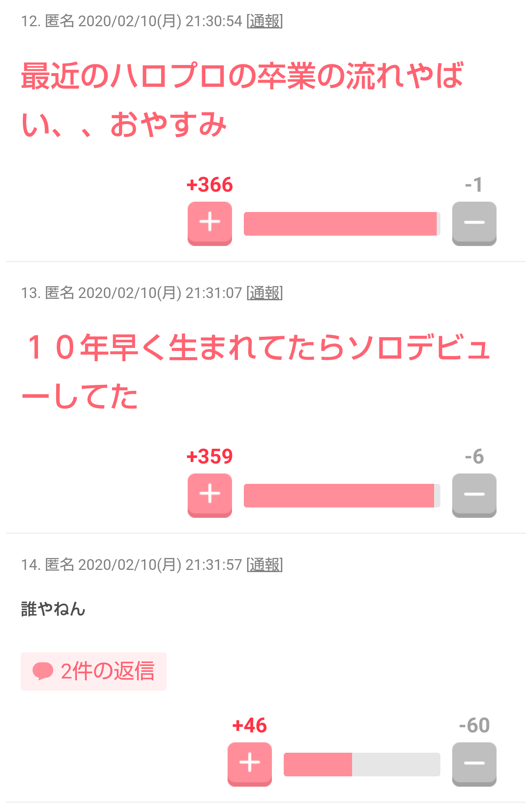Upvote comment 13 with plus button

[210, 495]
